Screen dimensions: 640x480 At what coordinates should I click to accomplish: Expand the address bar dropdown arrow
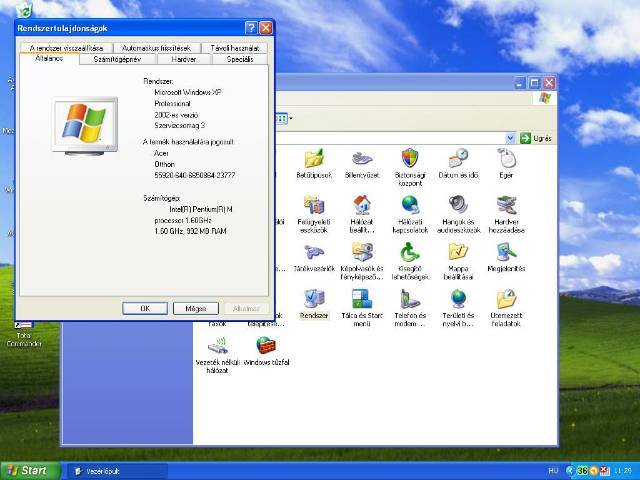point(510,138)
